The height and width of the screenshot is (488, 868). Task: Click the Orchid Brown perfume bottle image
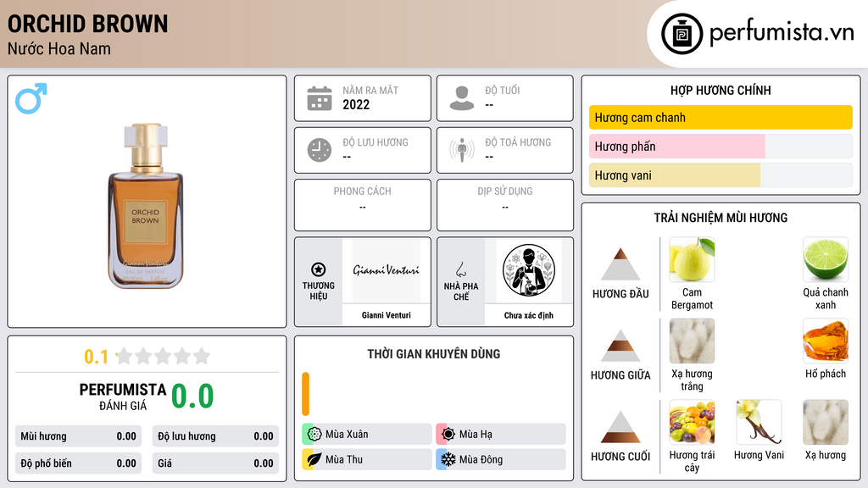pyautogui.click(x=146, y=206)
